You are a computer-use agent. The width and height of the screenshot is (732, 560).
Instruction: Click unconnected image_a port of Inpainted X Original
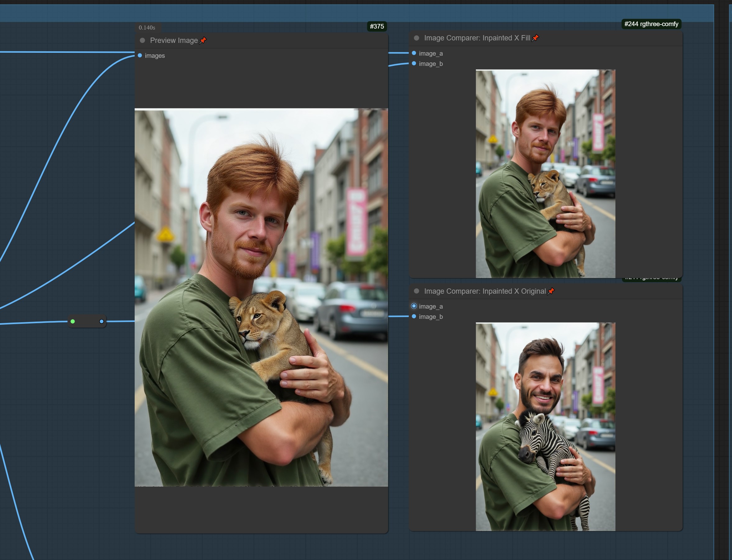click(x=414, y=306)
